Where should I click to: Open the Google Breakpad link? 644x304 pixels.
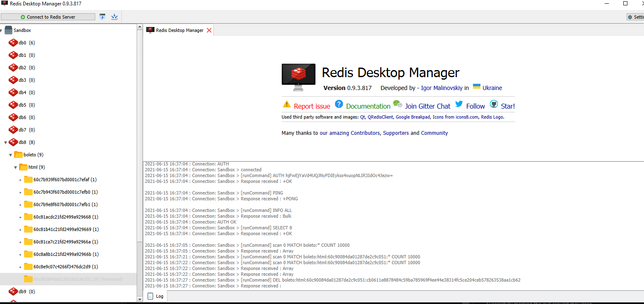coord(413,117)
